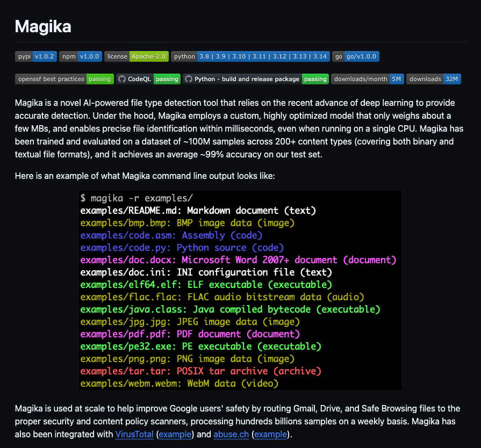Open the downloads 32M badge

[434, 79]
